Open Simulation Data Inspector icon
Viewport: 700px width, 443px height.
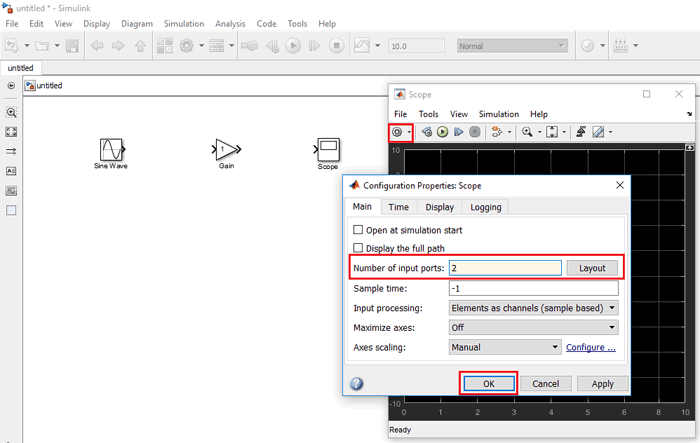click(362, 46)
